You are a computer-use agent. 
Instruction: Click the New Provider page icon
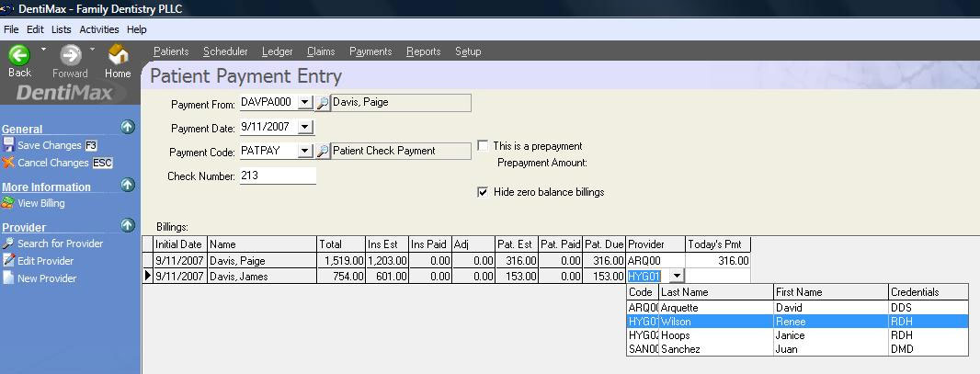(8, 278)
